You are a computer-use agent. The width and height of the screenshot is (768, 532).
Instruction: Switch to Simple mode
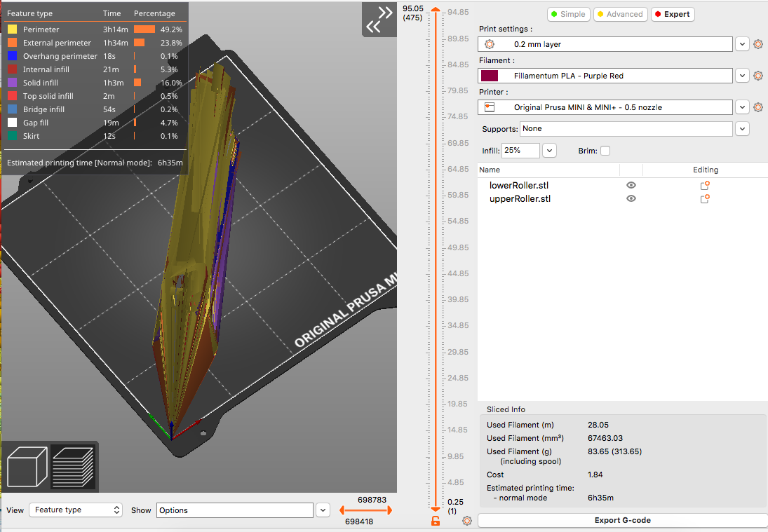pos(568,13)
